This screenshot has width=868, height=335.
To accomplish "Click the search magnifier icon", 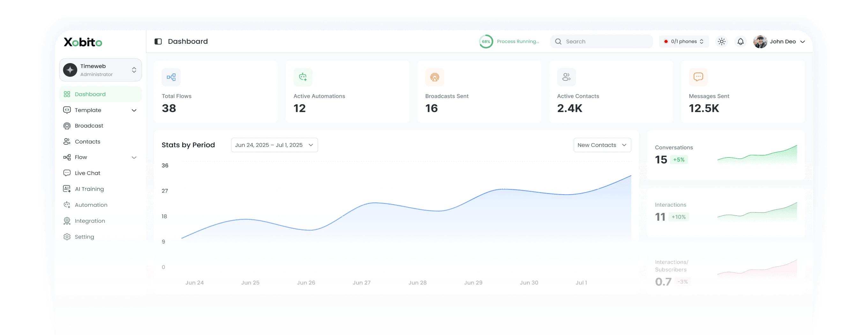I will [558, 41].
